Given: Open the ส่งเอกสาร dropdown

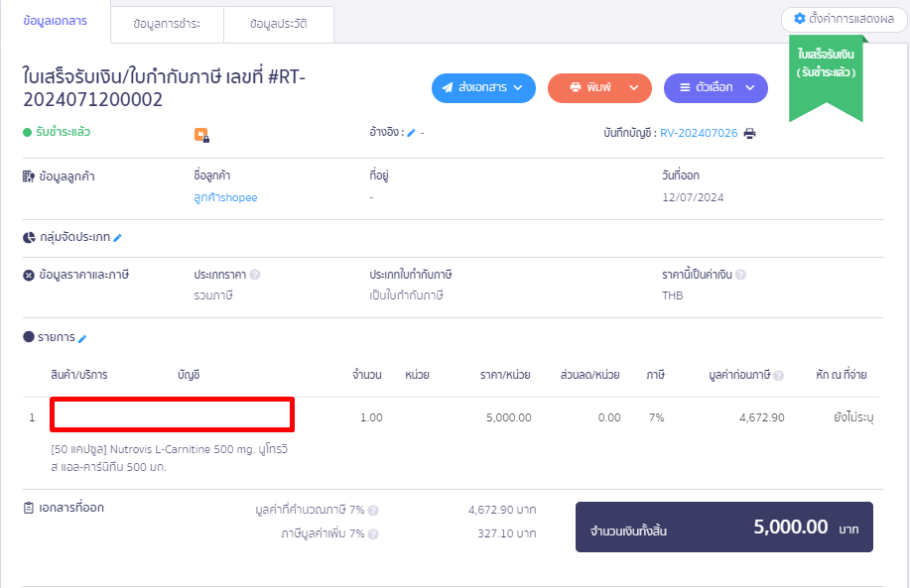Looking at the screenshot, I should (483, 87).
